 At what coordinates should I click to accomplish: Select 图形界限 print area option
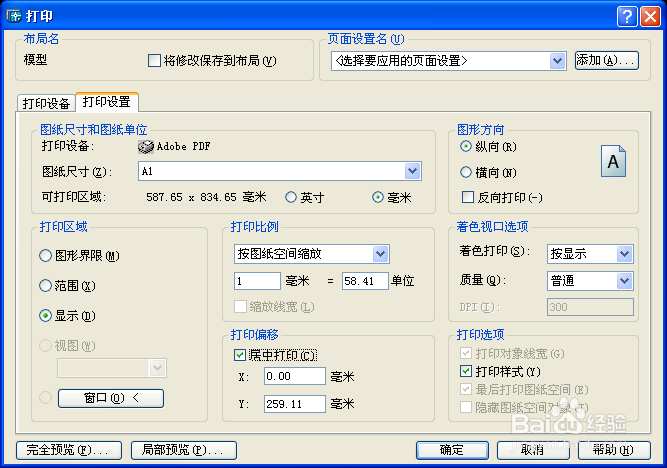point(46,256)
